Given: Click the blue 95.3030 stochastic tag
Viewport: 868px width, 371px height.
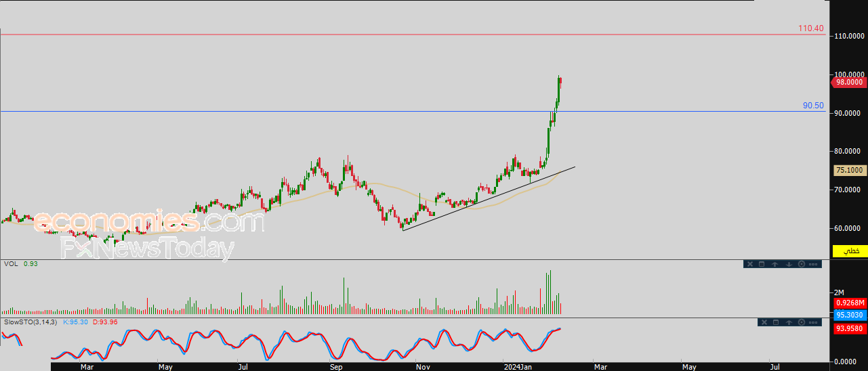Looking at the screenshot, I should point(850,315).
